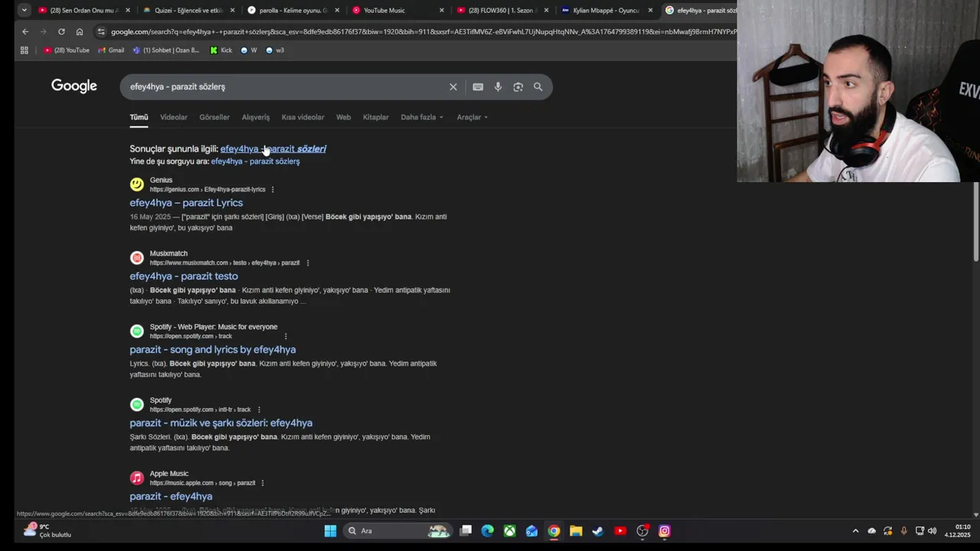The height and width of the screenshot is (551, 980).
Task: Expand the Araçlar dropdown
Action: click(x=472, y=117)
